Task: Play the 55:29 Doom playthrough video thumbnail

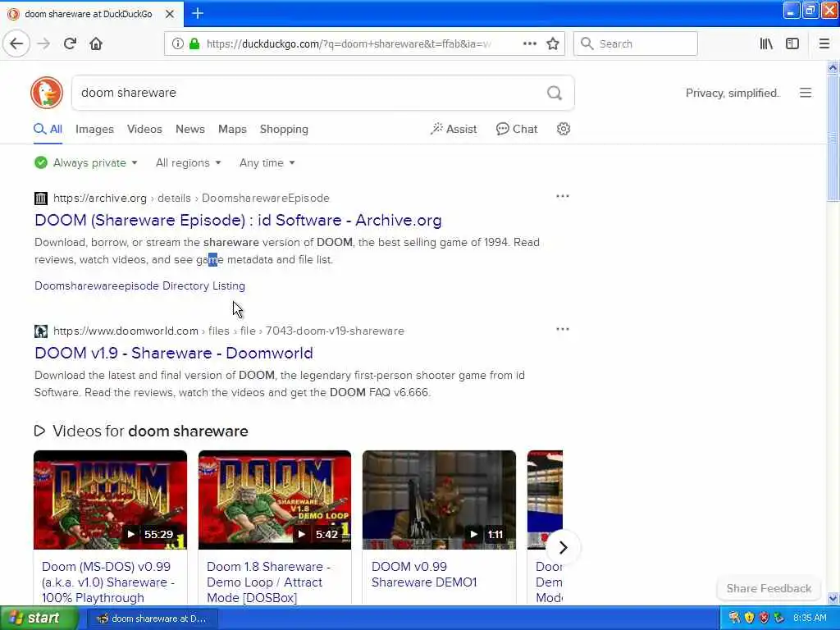Action: 111,500
